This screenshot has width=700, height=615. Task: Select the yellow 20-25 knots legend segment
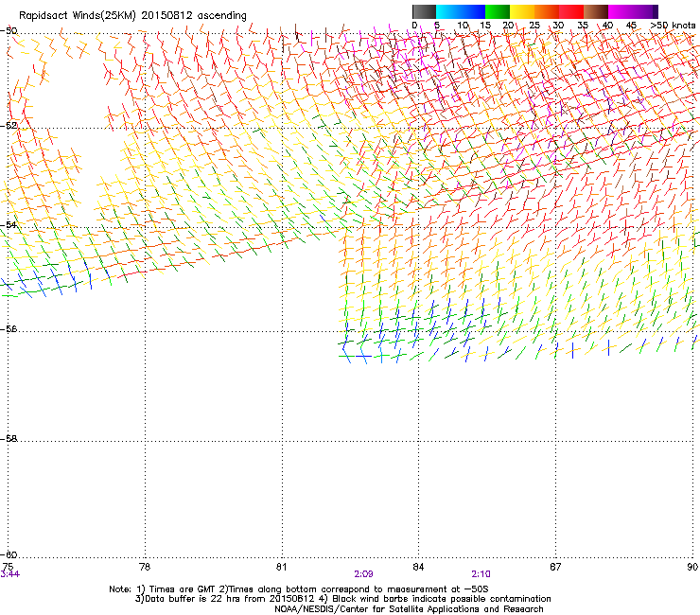522,11
